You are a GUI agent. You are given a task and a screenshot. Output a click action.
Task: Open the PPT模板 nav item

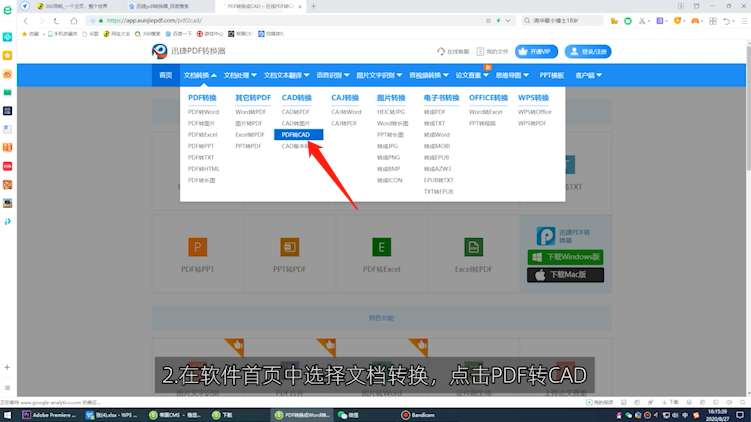pos(551,75)
